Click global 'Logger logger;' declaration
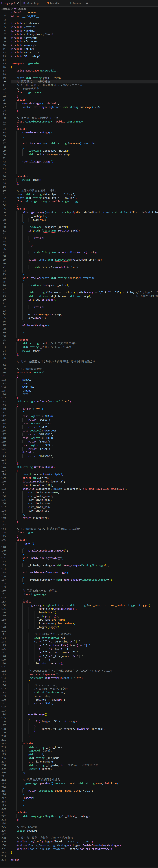 [27, 831]
